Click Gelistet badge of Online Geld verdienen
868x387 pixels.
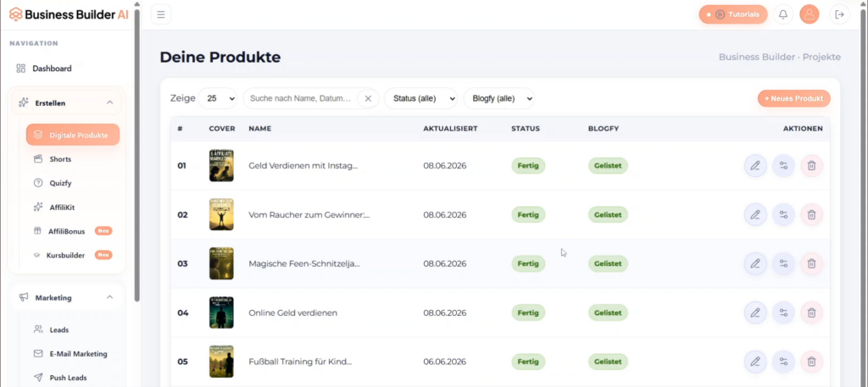tap(608, 313)
